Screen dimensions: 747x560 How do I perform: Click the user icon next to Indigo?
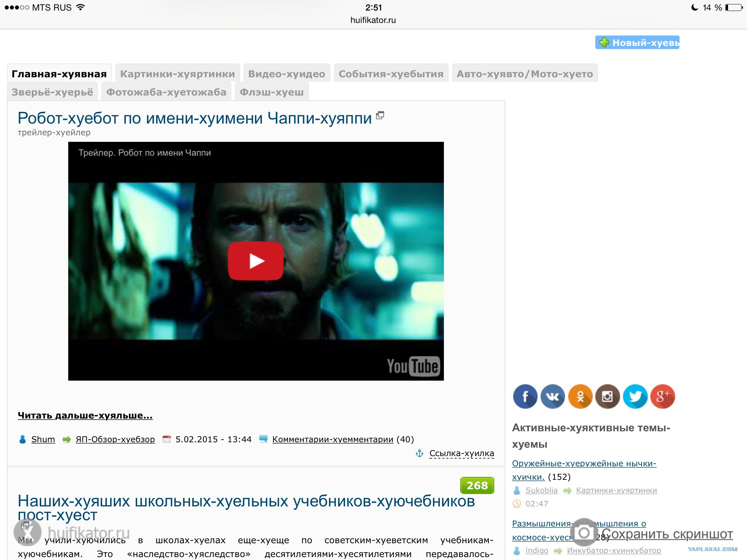click(x=517, y=551)
